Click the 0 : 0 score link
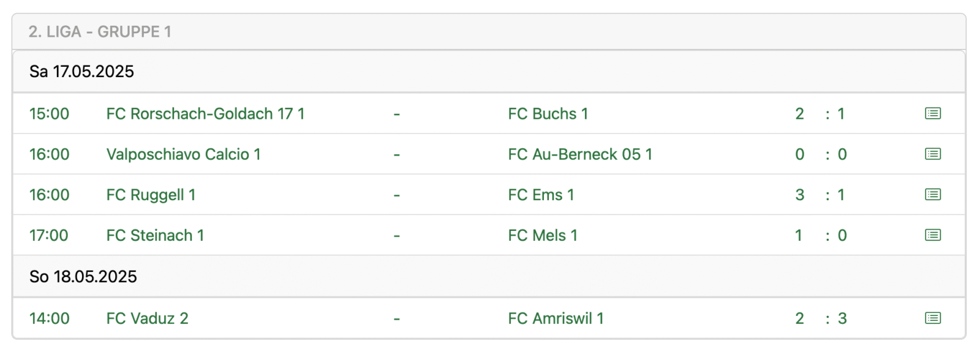 (x=821, y=154)
